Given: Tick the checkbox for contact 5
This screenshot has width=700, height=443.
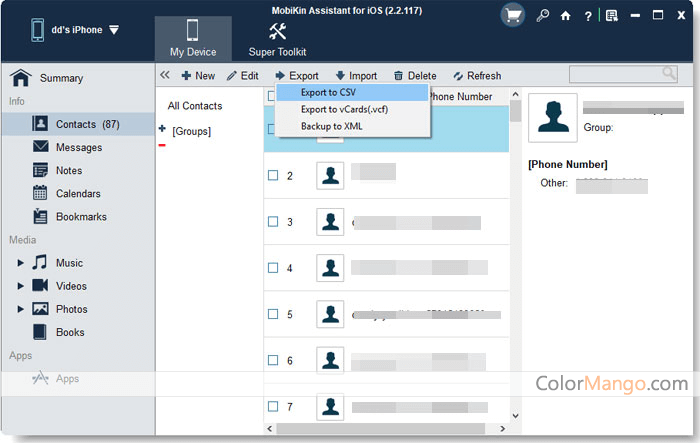Looking at the screenshot, I should pyautogui.click(x=273, y=314).
